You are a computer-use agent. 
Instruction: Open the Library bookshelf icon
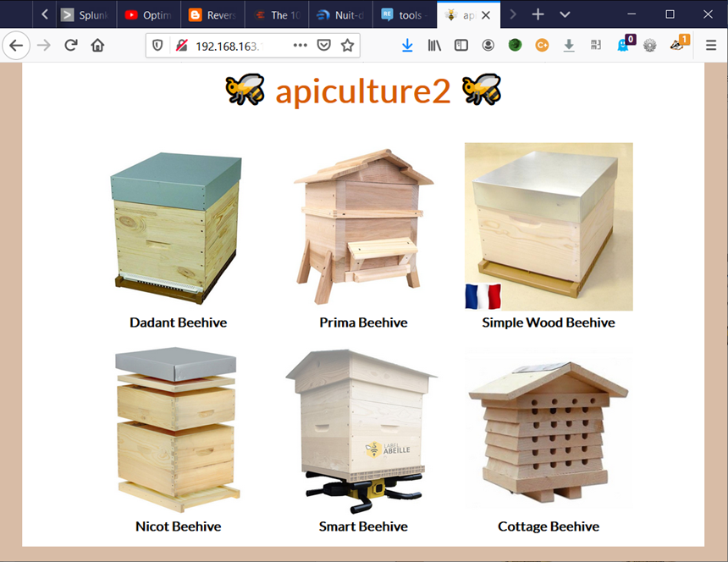(x=434, y=46)
